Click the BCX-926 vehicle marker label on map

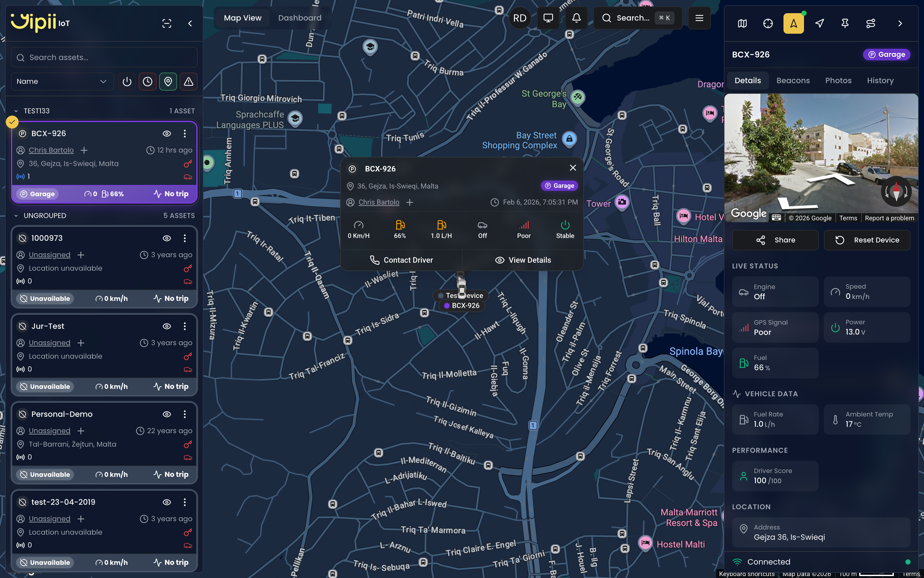coord(462,305)
